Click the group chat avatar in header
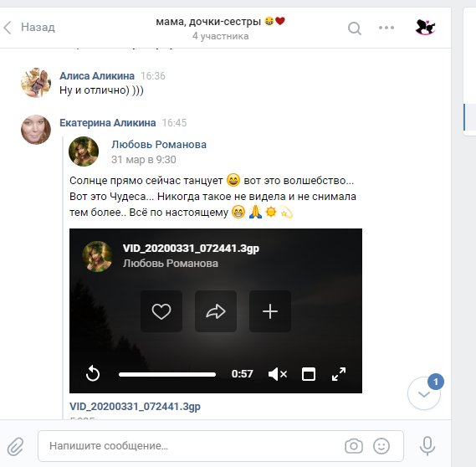 pos(425,28)
